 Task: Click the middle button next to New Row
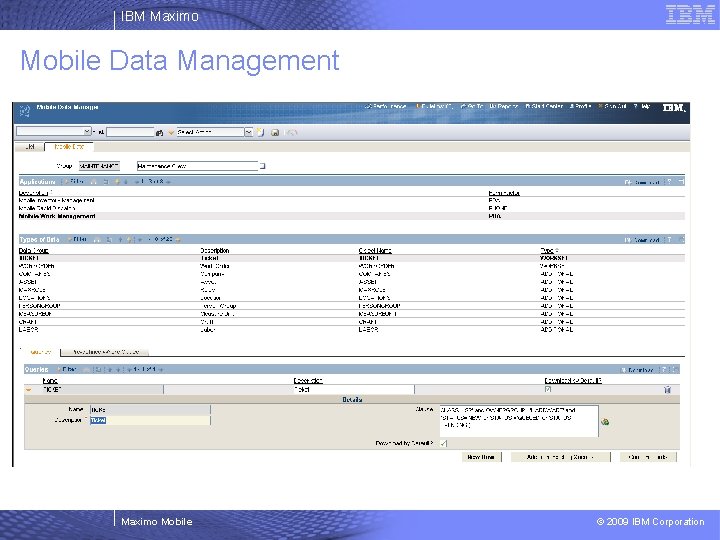pos(561,457)
